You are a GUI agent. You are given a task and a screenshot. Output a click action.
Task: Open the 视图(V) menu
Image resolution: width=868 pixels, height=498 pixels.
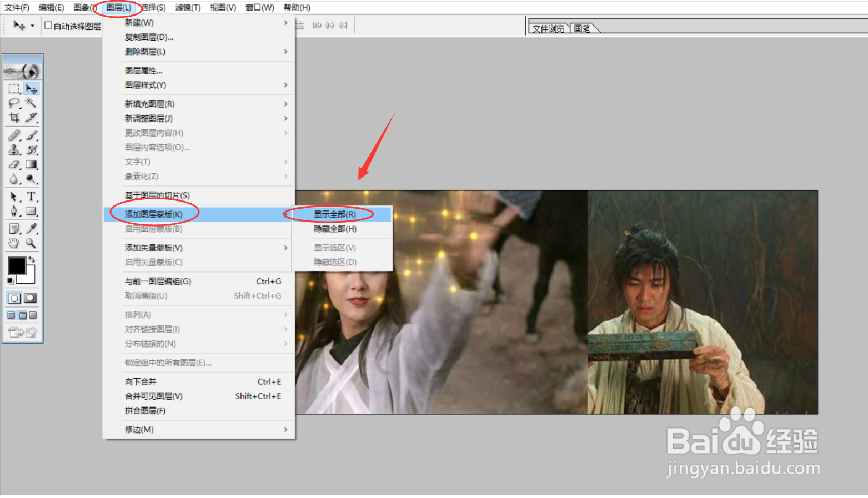pyautogui.click(x=223, y=7)
